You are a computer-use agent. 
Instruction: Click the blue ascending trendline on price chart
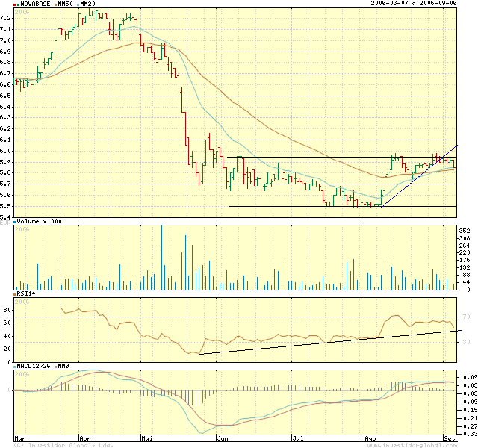pos(419,176)
